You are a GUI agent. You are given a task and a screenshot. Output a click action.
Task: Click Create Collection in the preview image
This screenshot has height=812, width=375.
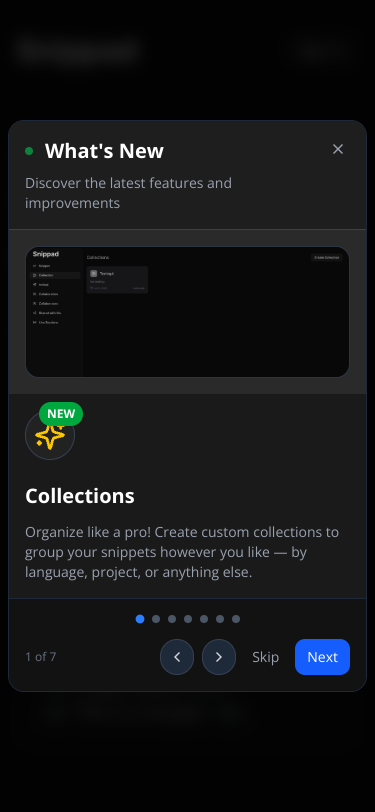[x=326, y=257]
